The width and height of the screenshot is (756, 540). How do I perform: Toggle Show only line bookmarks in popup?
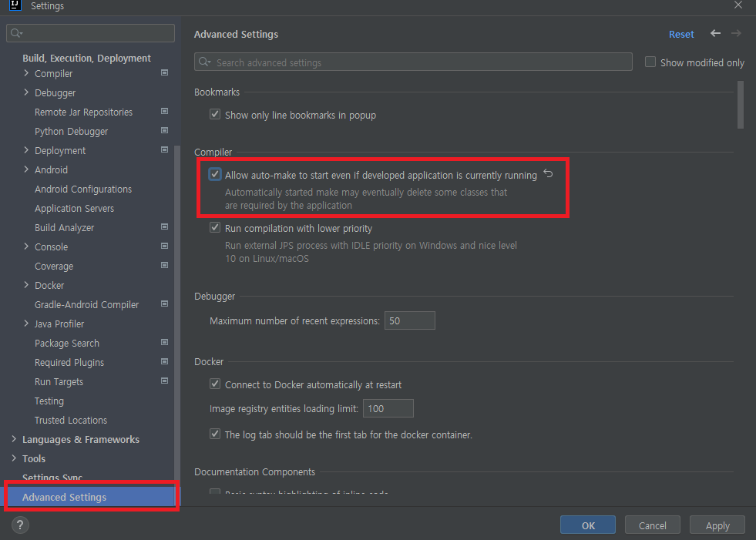tap(215, 114)
